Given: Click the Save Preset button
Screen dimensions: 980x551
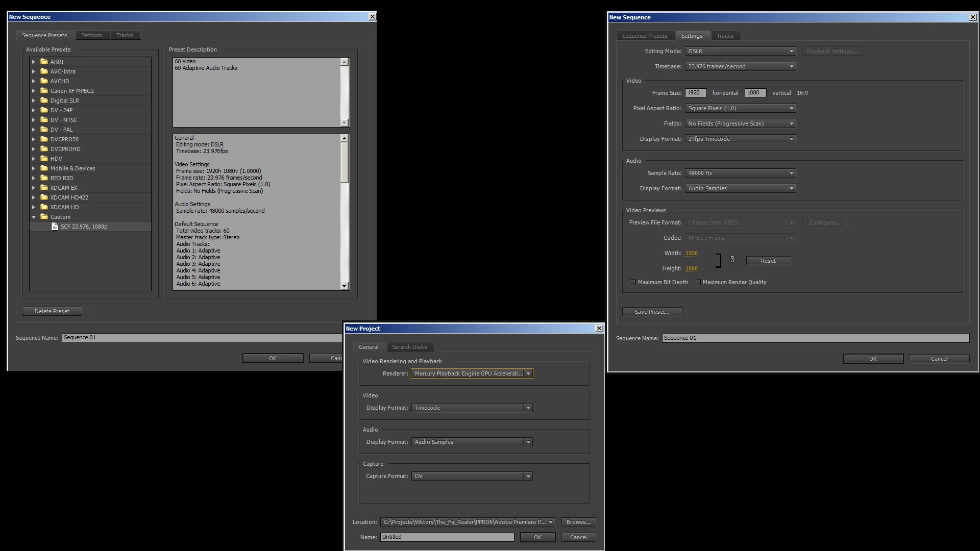Looking at the screenshot, I should tap(652, 312).
